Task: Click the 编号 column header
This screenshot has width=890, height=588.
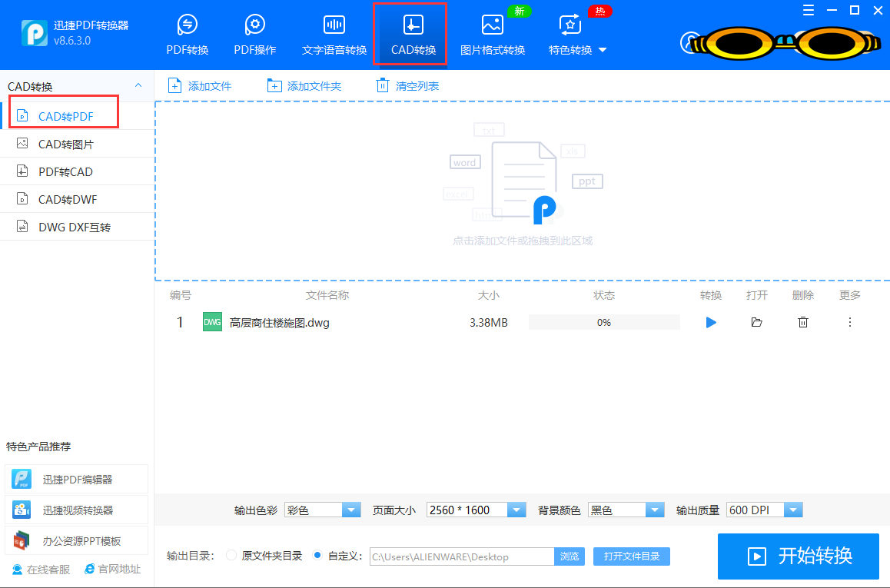Action: [x=181, y=295]
